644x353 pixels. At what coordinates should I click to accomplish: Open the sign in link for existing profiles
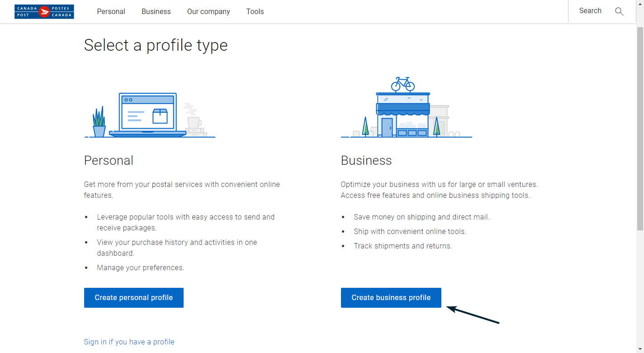[x=129, y=342]
